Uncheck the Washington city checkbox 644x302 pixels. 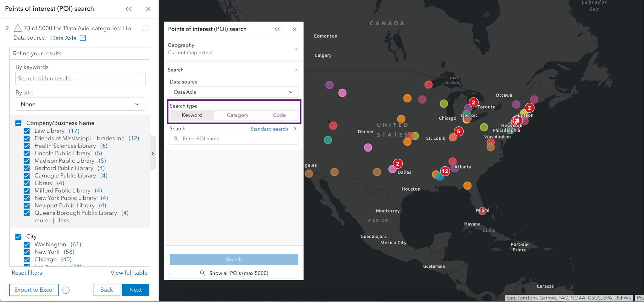(x=27, y=244)
